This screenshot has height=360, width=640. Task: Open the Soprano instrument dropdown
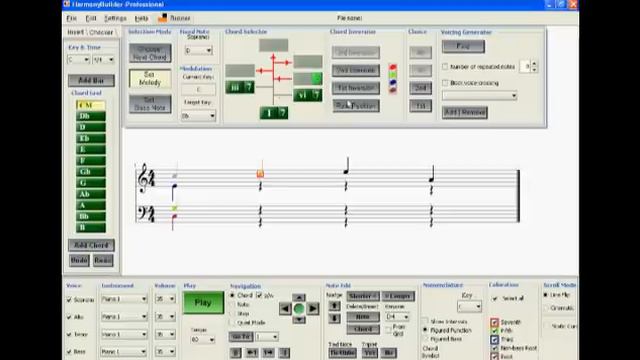[x=124, y=299]
